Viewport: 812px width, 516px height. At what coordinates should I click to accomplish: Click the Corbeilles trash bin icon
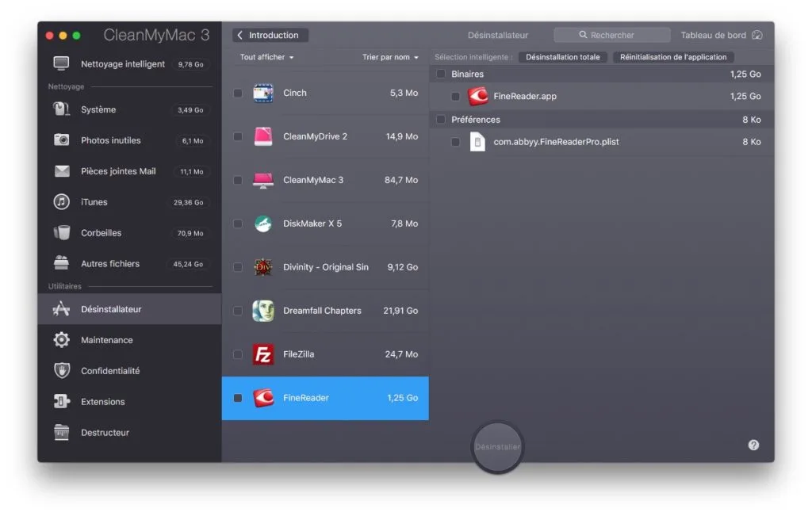click(x=62, y=232)
